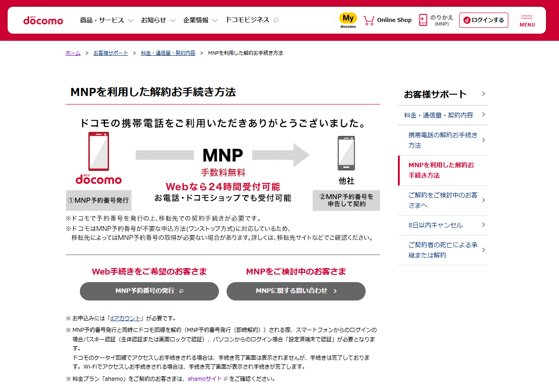This screenshot has height=392, width=559.
Task: Open the hamburger MENU icon
Action: coord(527,21)
